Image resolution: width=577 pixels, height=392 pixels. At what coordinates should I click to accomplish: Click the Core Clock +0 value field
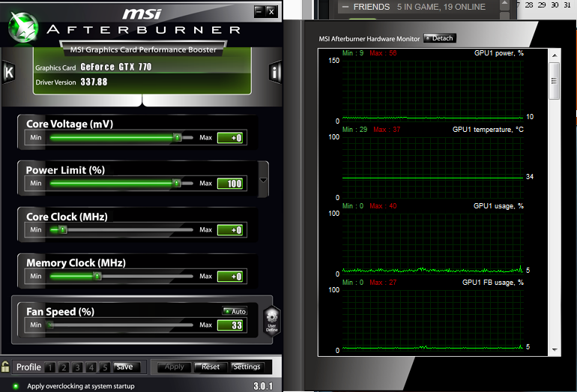(230, 230)
